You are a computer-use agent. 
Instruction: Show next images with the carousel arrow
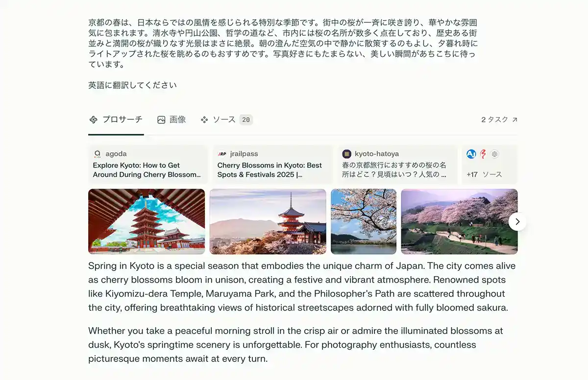(x=517, y=221)
